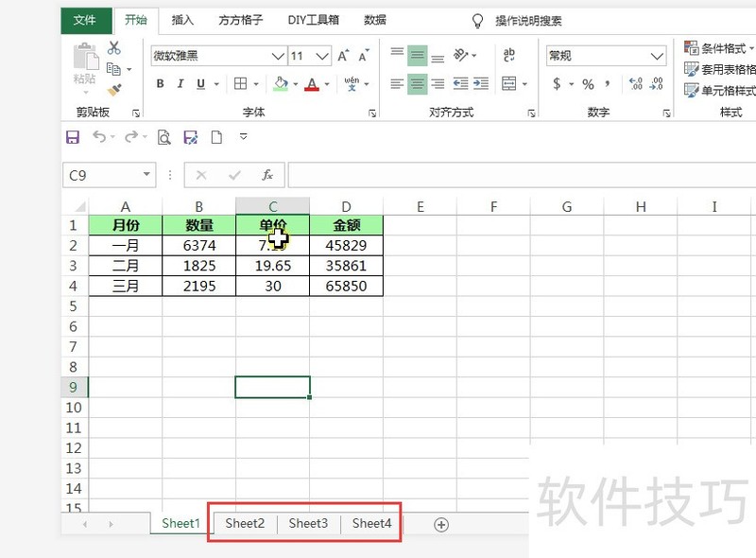The image size is (756, 558).
Task: Click the Redo arrow
Action: pos(131,137)
